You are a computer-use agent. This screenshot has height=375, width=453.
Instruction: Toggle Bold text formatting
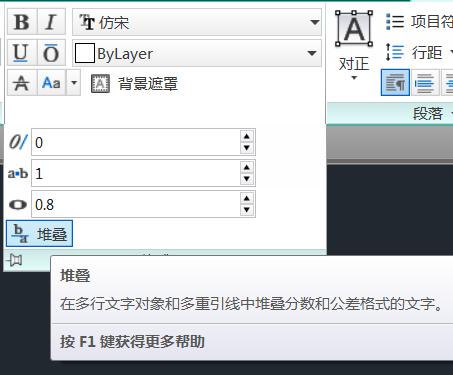(22, 22)
